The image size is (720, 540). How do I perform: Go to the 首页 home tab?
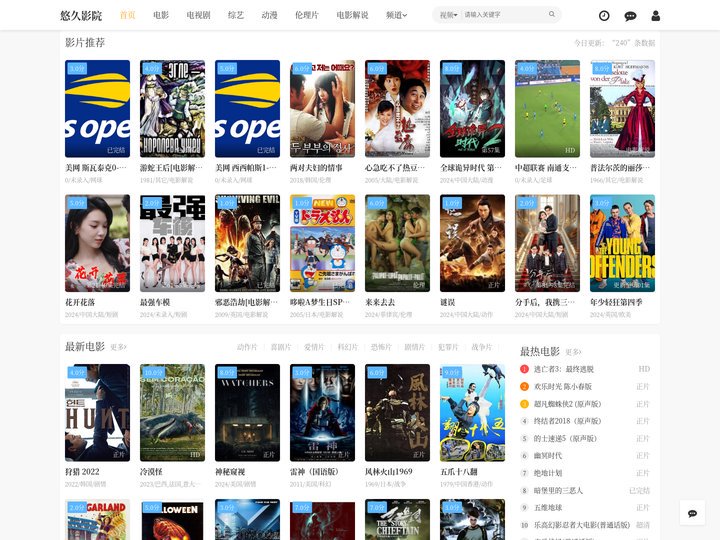(x=127, y=15)
